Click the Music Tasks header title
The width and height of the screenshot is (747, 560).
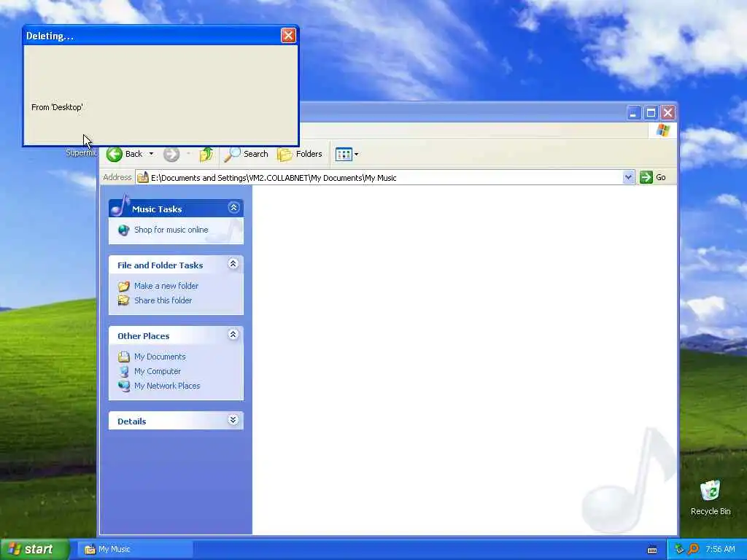pyautogui.click(x=157, y=209)
